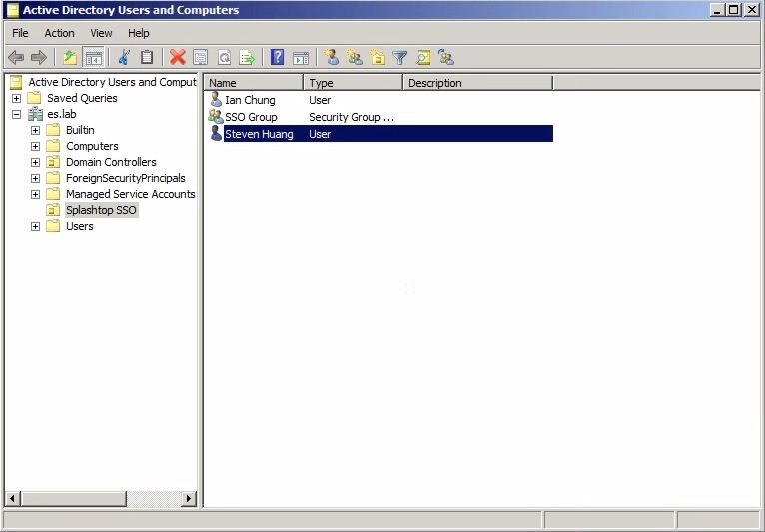The width and height of the screenshot is (765, 532).
Task: Delete selected object with red X
Action: 177,58
